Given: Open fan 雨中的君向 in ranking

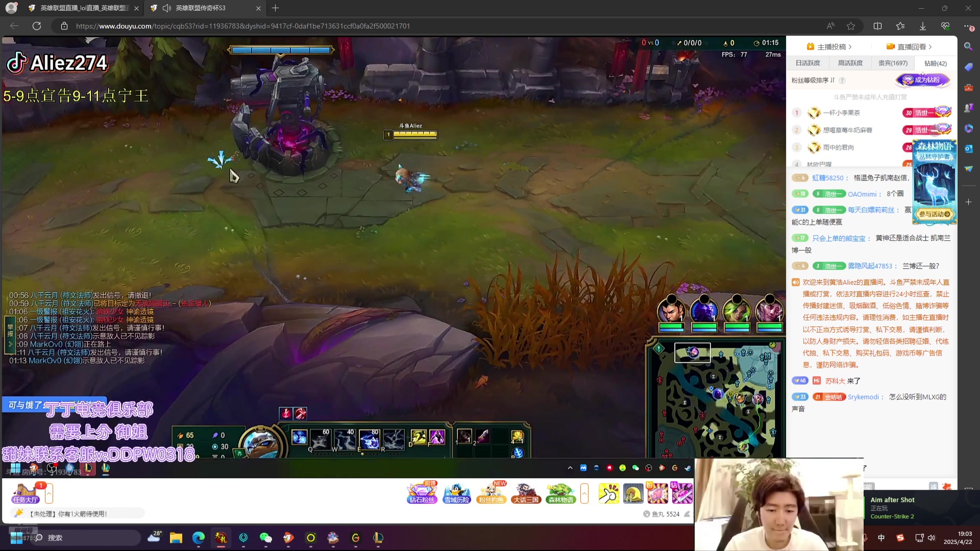Looking at the screenshot, I should coord(838,147).
